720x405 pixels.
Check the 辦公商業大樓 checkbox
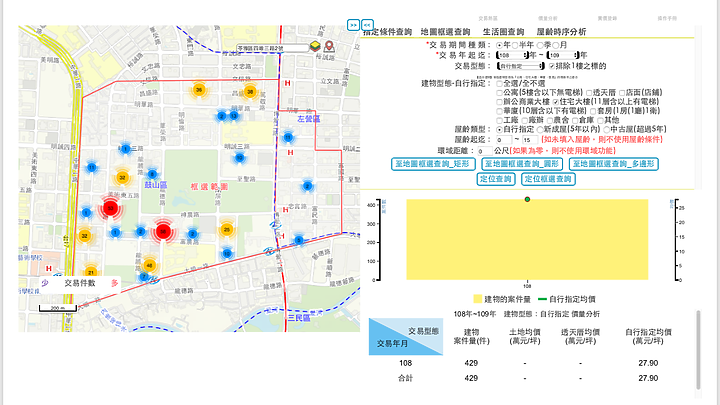tap(500, 102)
